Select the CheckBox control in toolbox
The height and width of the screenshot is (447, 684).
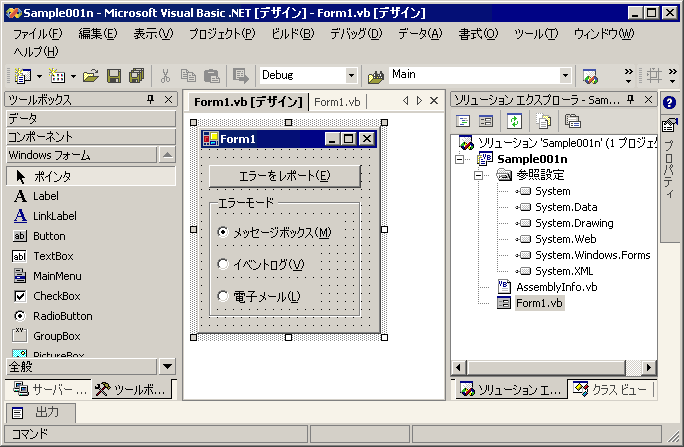pos(91,297)
